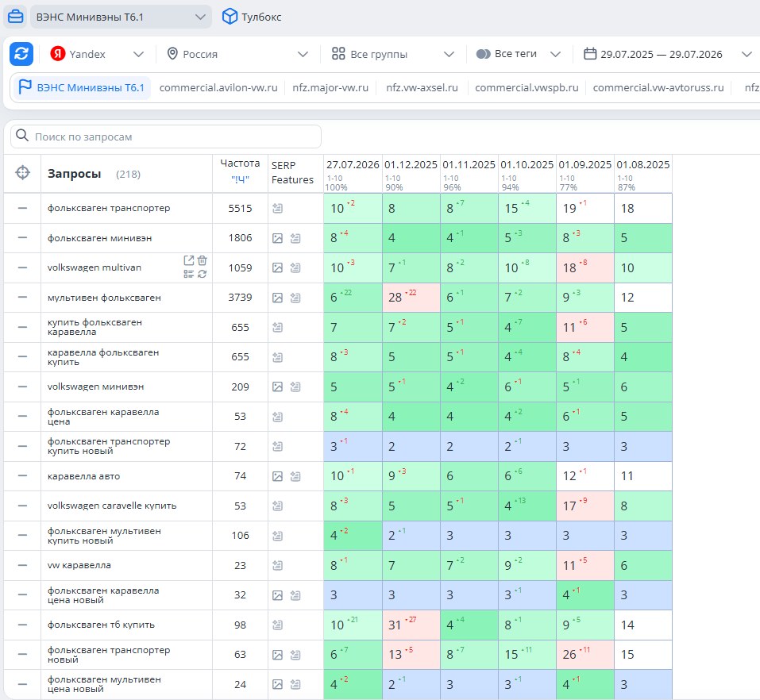Open volkswagen multivan in new window icon
Screen dimensions: 760x700
(x=188, y=260)
